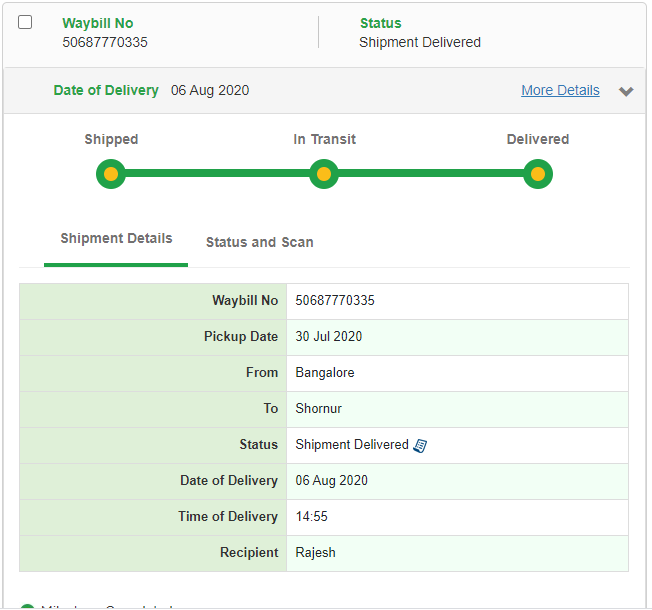Click the header waybill number under Waybill No
This screenshot has width=652, height=610.
(105, 42)
